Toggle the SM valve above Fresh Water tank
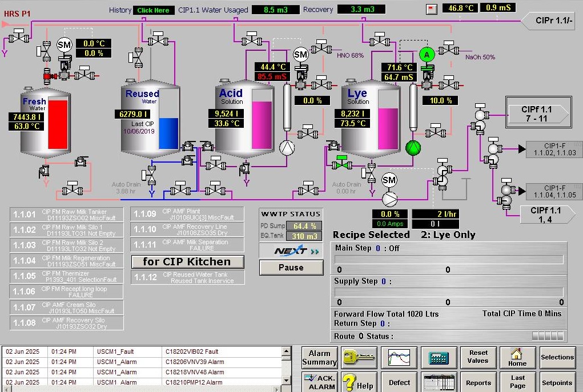The height and width of the screenshot is (392, 583). pos(63,43)
